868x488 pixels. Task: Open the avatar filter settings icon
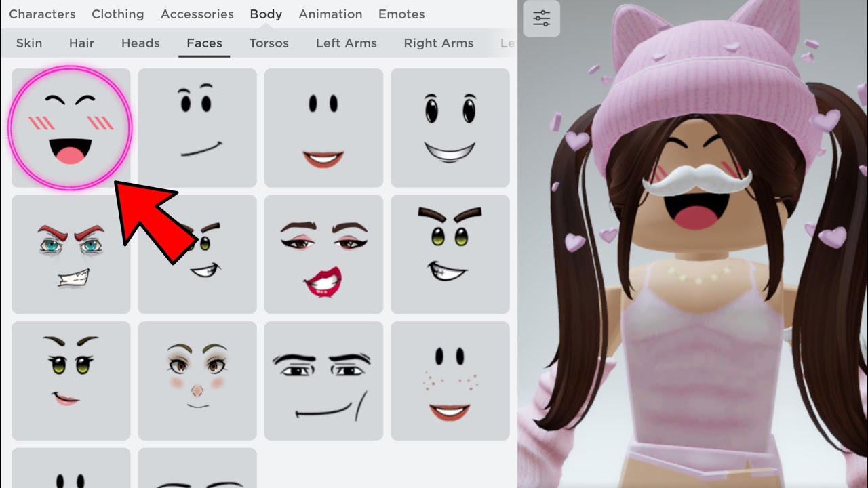[x=541, y=19]
